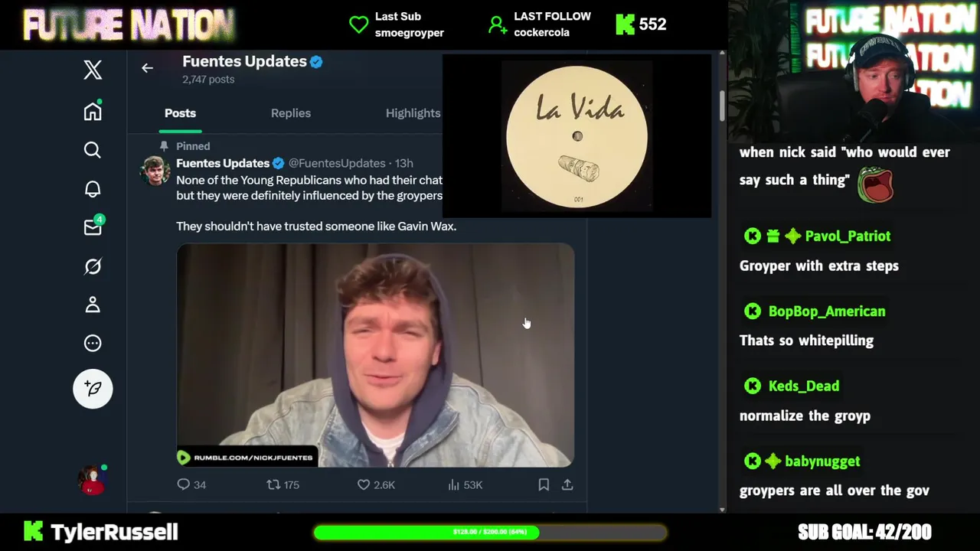Open replies on the pinned post
The image size is (980, 551).
[x=191, y=484]
